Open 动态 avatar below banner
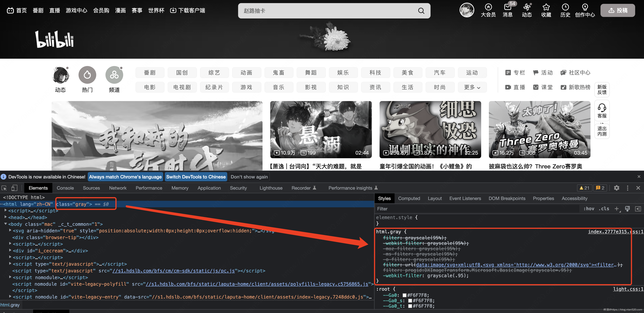The width and height of the screenshot is (644, 313). pos(60,75)
